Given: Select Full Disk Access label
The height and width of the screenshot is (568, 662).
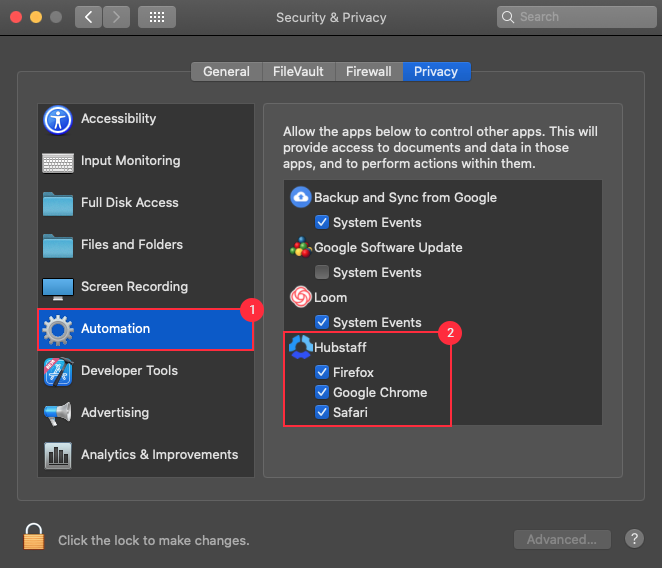Looking at the screenshot, I should (x=130, y=202).
